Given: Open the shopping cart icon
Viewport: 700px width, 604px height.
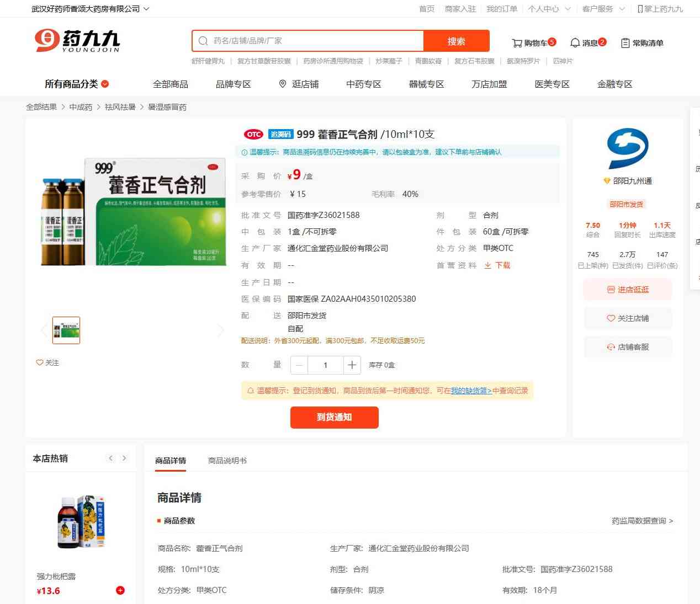Looking at the screenshot, I should (x=517, y=42).
